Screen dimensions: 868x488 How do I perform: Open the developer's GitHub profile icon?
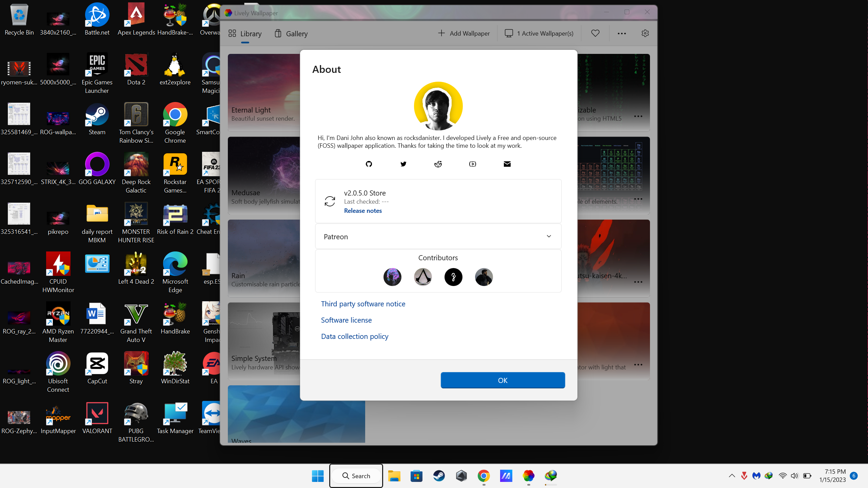coord(369,164)
